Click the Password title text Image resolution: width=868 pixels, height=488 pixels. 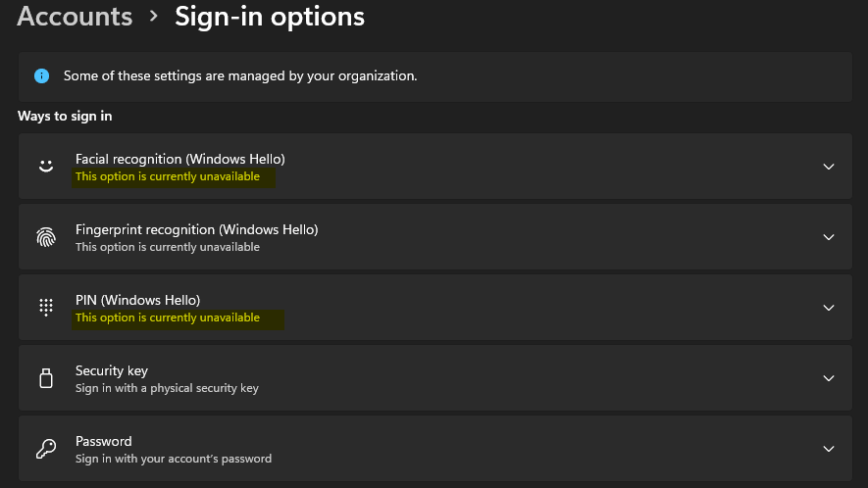(104, 441)
